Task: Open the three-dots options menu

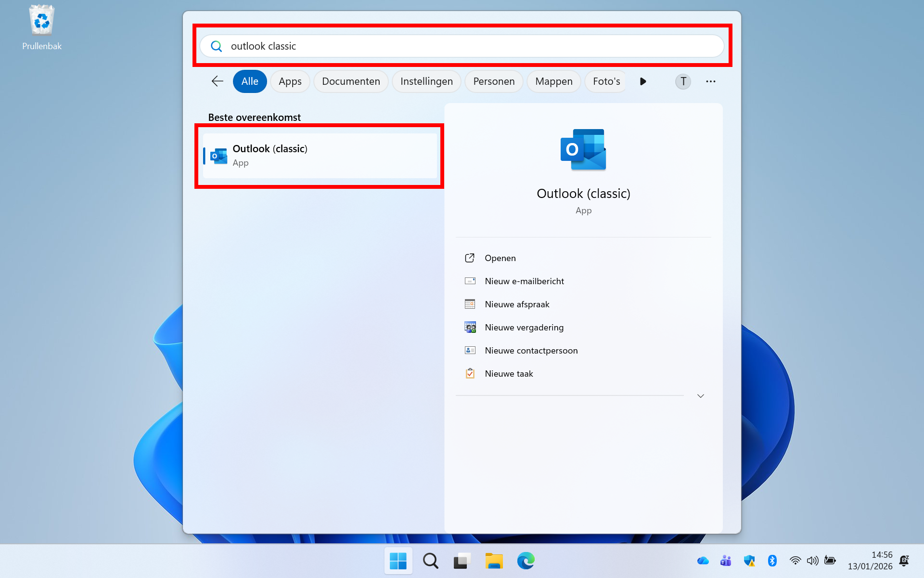Action: click(x=710, y=81)
